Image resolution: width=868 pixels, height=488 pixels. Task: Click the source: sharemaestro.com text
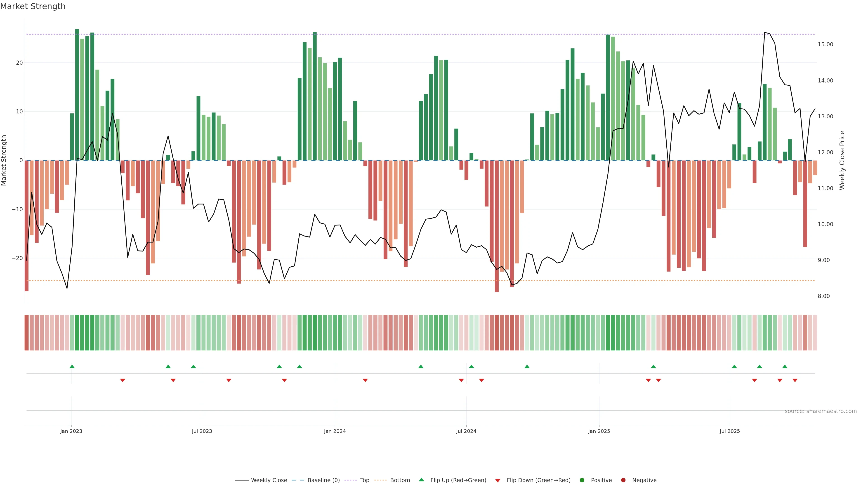coord(821,411)
